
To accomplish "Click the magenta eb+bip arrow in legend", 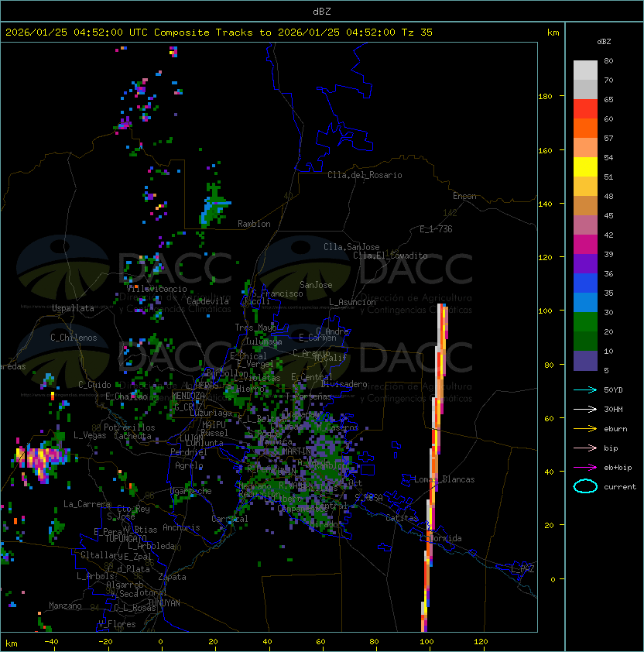I will pyautogui.click(x=585, y=468).
